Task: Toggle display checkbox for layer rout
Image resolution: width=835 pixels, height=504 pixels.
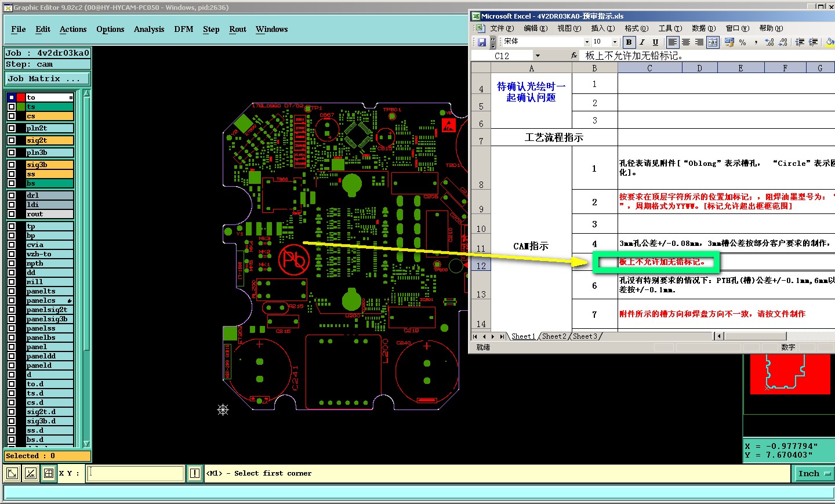Action: 12,214
